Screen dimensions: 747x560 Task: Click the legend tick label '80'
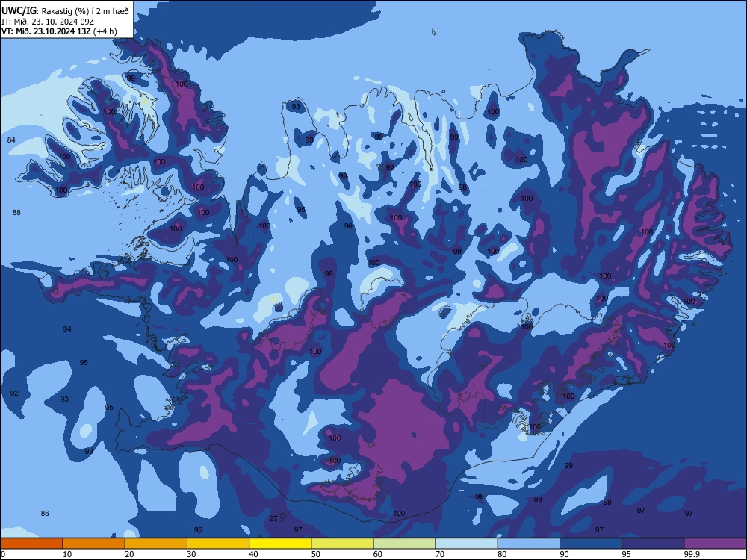click(502, 554)
